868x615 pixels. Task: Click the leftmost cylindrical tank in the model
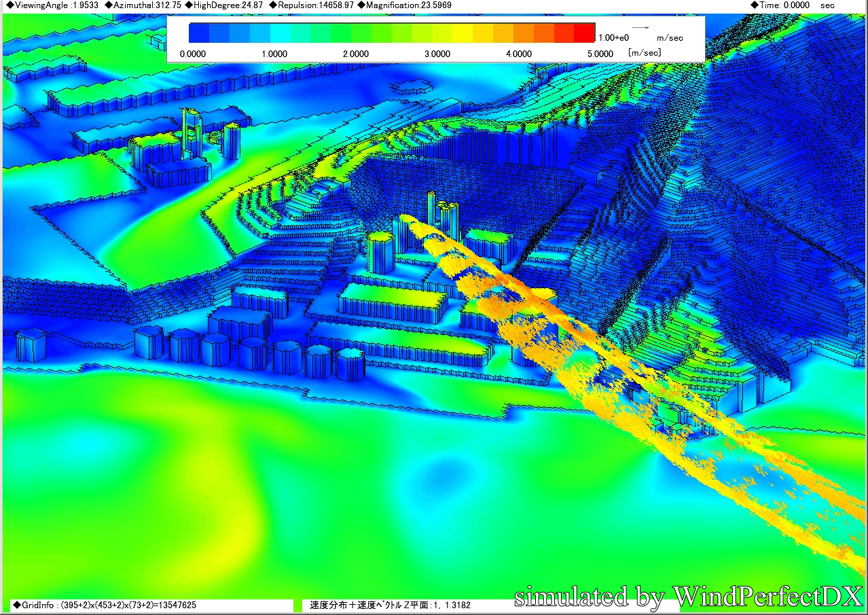point(31,345)
